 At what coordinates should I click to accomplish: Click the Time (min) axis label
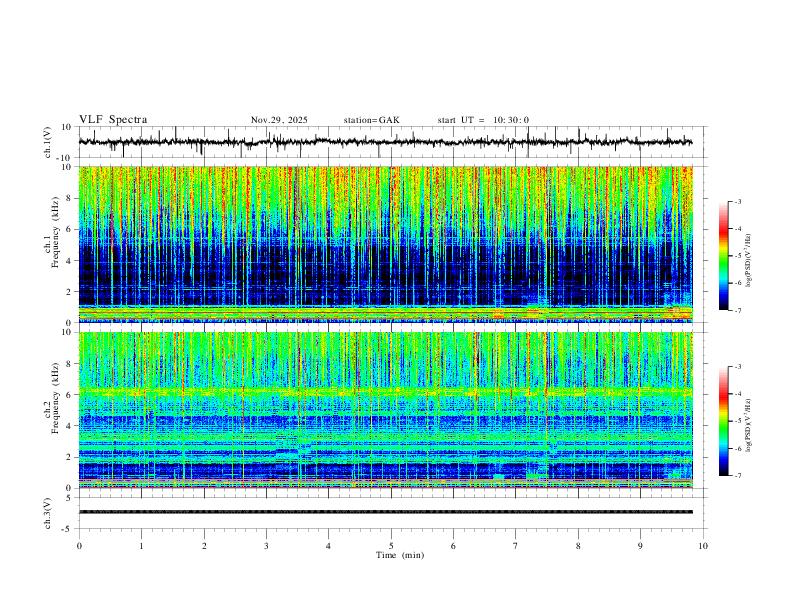400,555
